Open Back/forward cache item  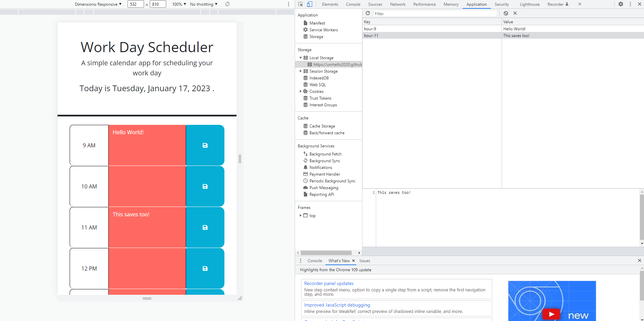(x=327, y=133)
